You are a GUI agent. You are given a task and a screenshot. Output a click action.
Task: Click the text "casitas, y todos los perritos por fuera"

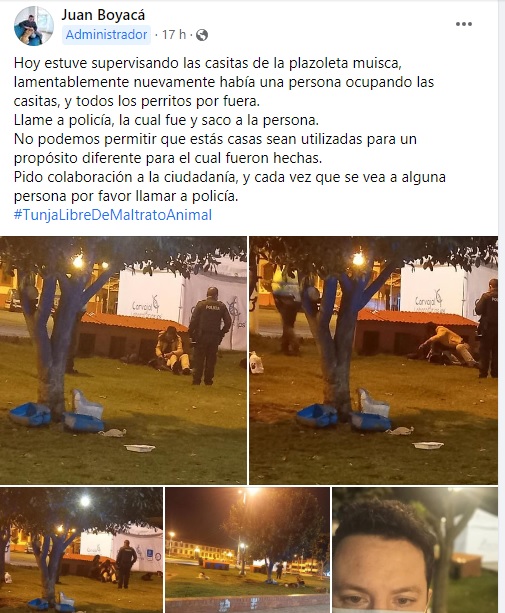pyautogui.click(x=137, y=101)
